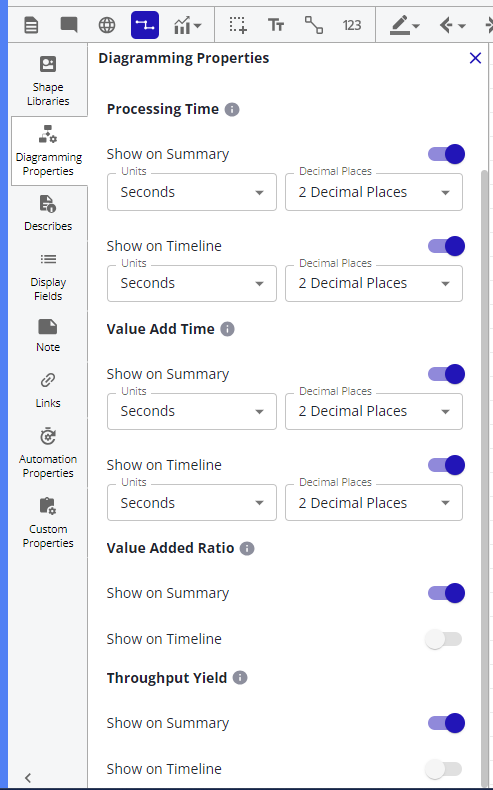This screenshot has height=790, width=493.
Task: Click info icon beside Processing Time
Action: tap(232, 109)
